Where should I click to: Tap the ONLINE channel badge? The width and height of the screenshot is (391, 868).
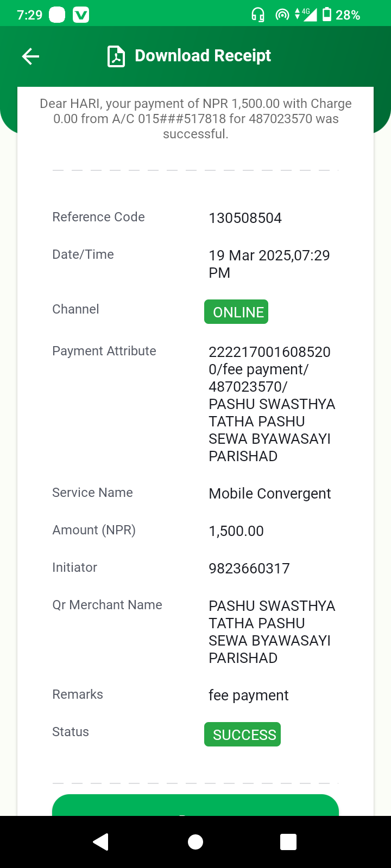[x=236, y=312]
